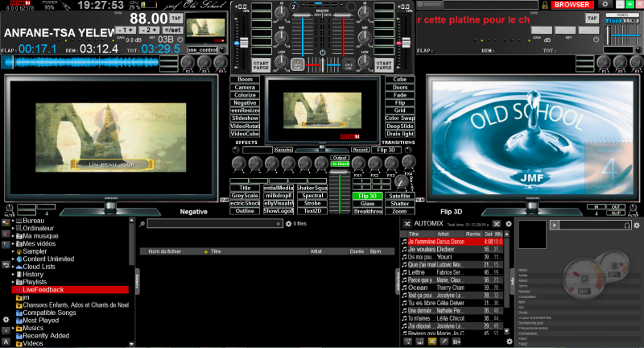Open the Flip 3D transition selector dropdown
The width and height of the screenshot is (644, 348).
click(x=386, y=150)
